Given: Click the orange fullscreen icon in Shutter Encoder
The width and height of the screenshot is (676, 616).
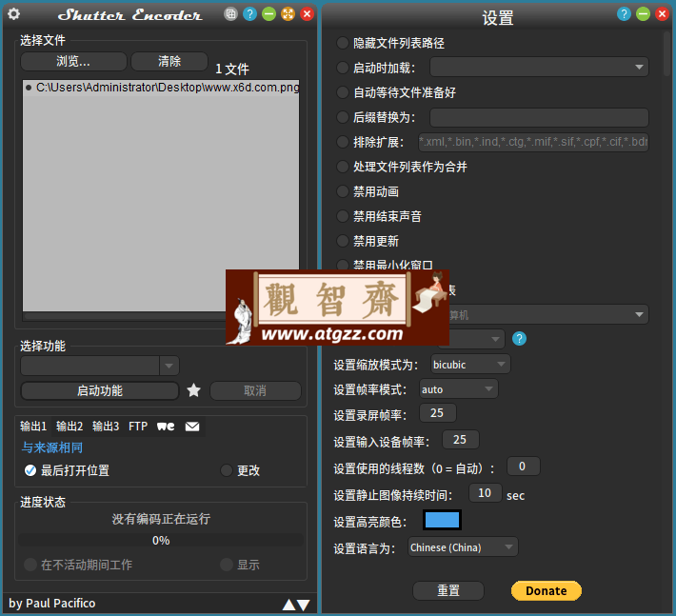Looking at the screenshot, I should pos(288,14).
